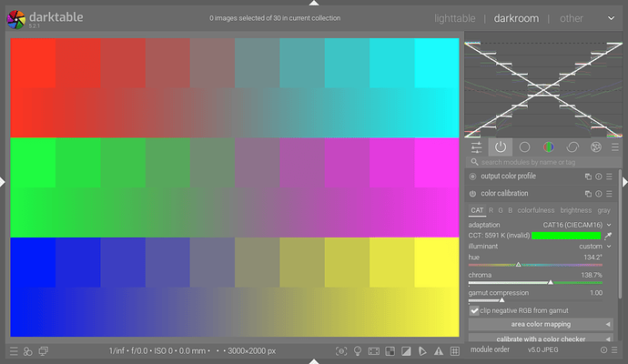Show only active modules group

(x=500, y=147)
